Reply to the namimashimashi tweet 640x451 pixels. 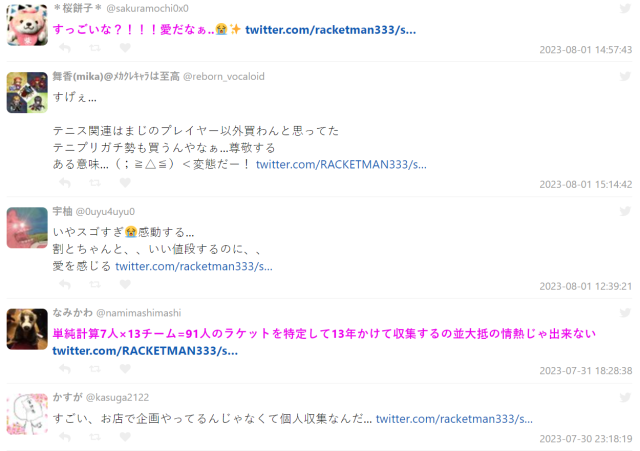click(65, 369)
